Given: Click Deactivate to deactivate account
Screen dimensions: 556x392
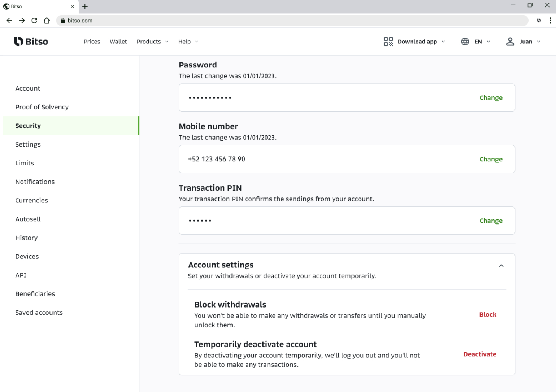Looking at the screenshot, I should point(480,354).
